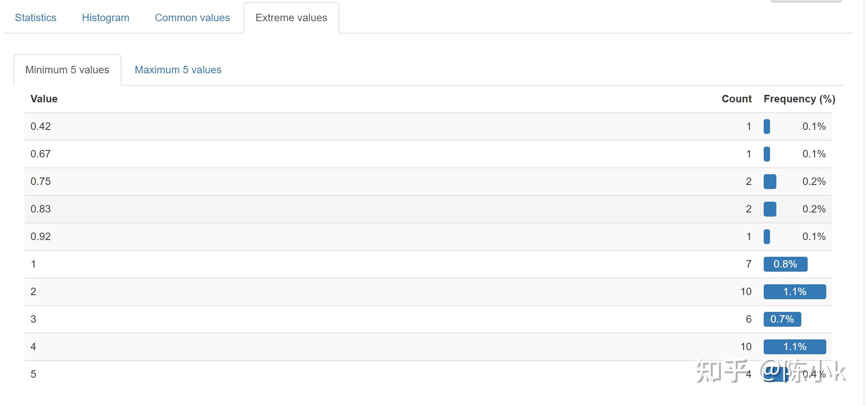Click the Count column header

[736, 99]
